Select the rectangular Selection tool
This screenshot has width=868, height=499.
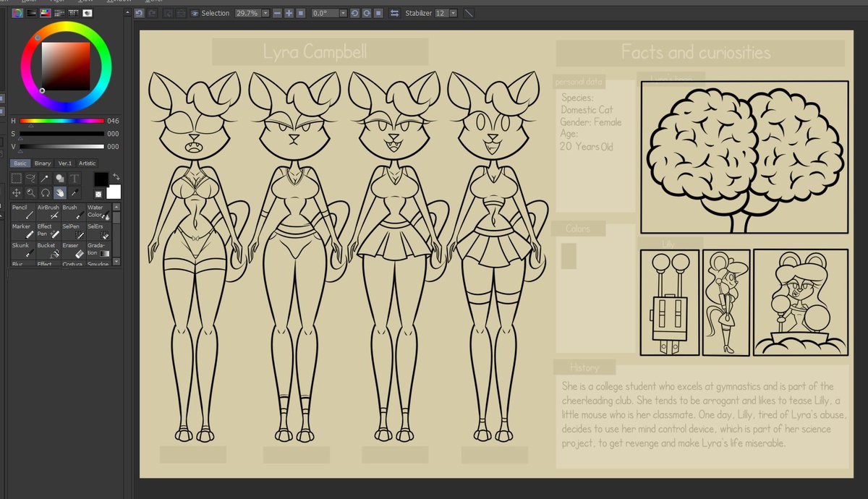(17, 179)
